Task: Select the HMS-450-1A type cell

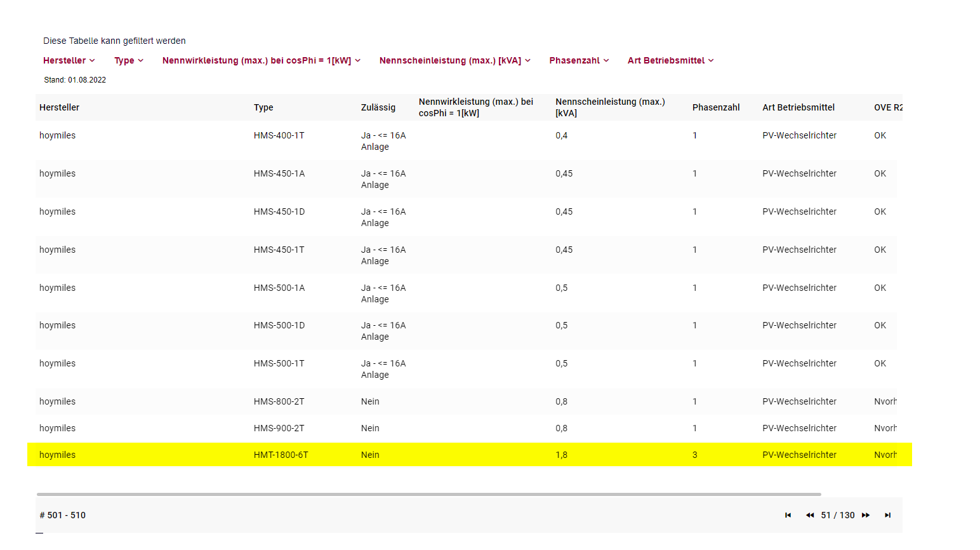Action: point(279,173)
